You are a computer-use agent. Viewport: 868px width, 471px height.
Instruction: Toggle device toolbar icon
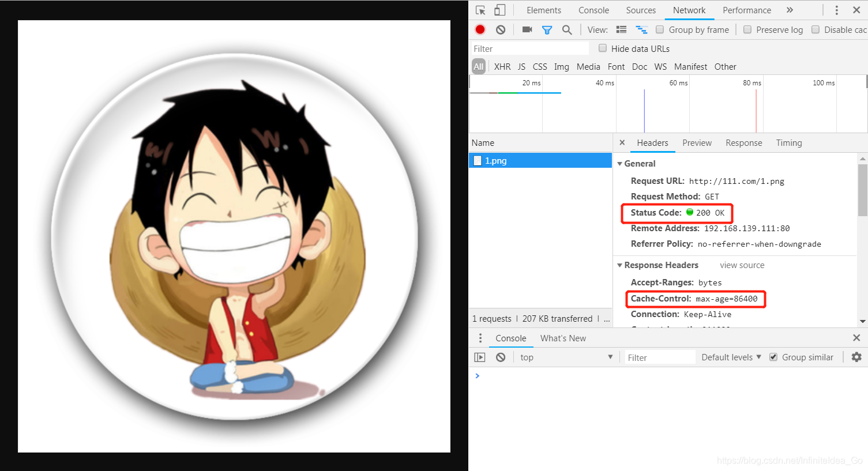[x=500, y=10]
